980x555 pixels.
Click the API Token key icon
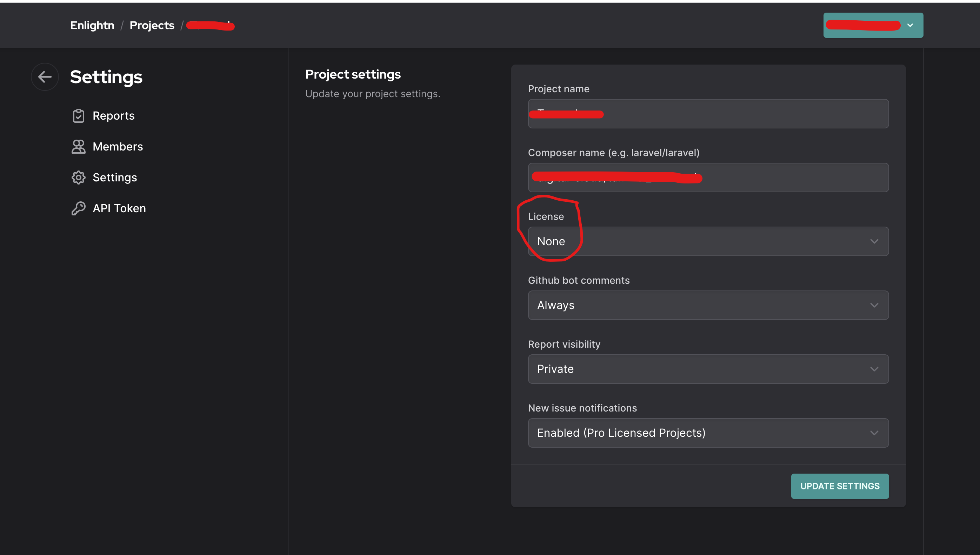78,208
